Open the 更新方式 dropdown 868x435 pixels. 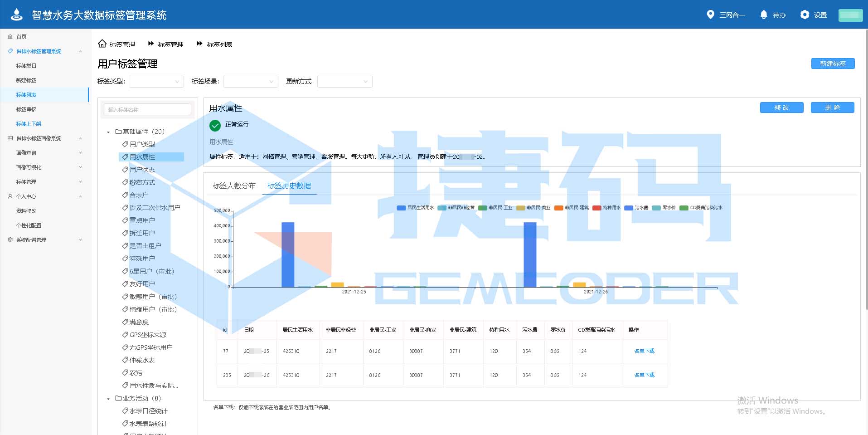(344, 82)
